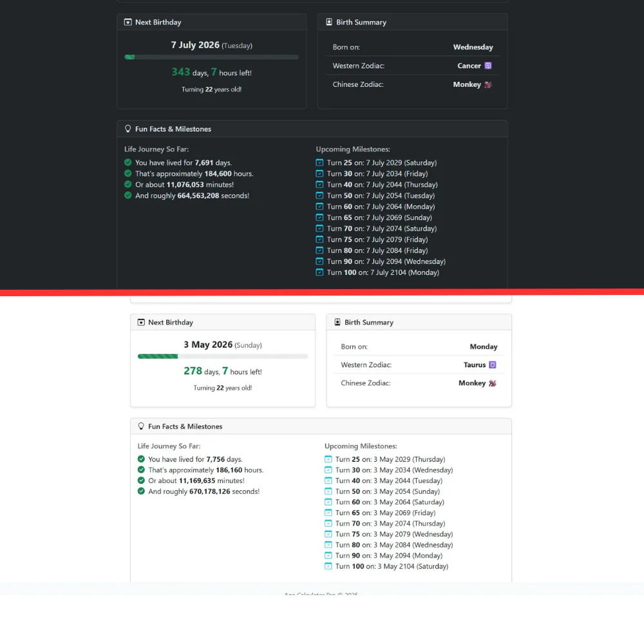Click the Cancer zodiac symbol icon
Image resolution: width=644 pixels, height=644 pixels.
coord(488,66)
